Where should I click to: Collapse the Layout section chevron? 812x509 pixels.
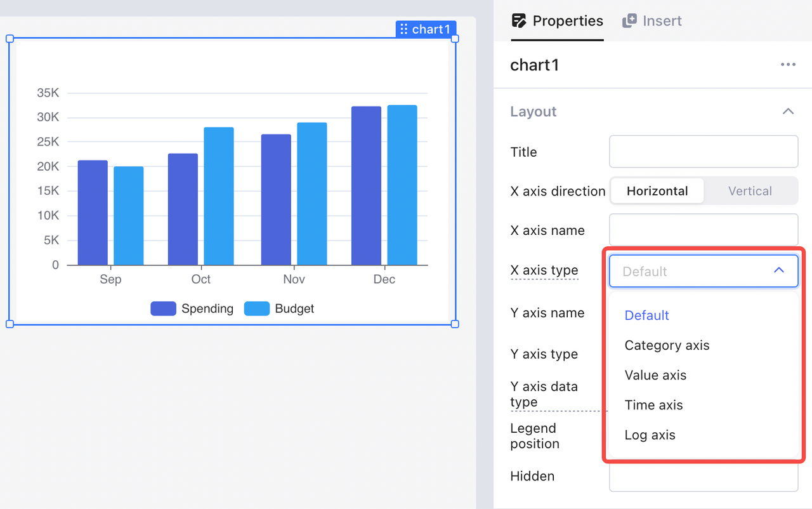click(788, 112)
